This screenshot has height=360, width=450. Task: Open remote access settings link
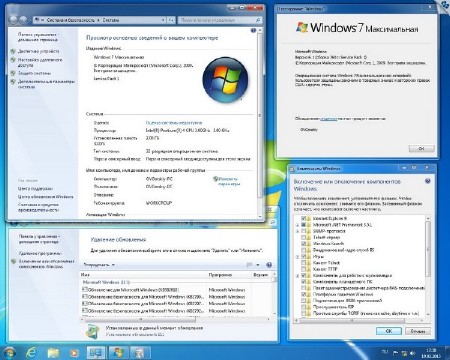click(40, 62)
